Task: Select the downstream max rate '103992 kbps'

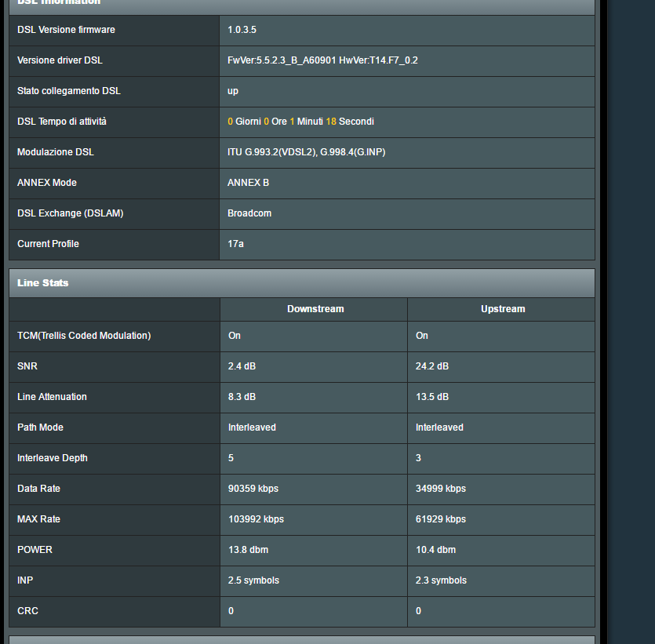Action: pyautogui.click(x=256, y=519)
